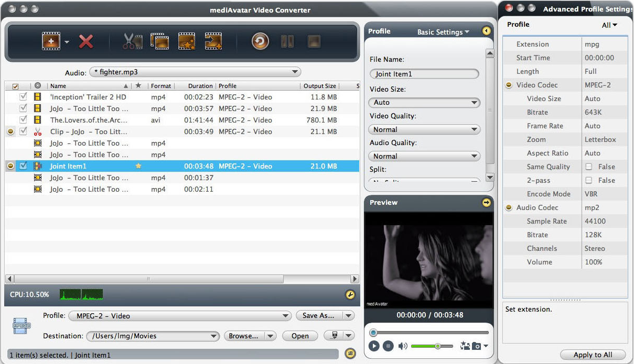Open the Profile MPEG-2 - Video dropdown
The image size is (634, 364).
pyautogui.click(x=180, y=316)
